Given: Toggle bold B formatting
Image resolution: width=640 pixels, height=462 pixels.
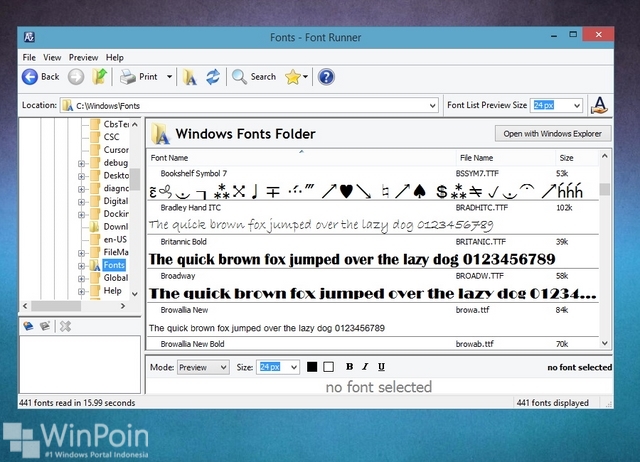Looking at the screenshot, I should click(x=349, y=367).
